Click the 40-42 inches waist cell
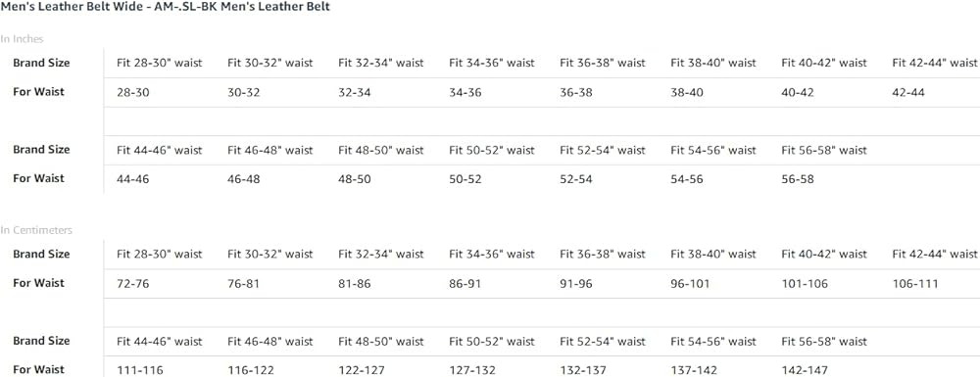 click(x=798, y=93)
